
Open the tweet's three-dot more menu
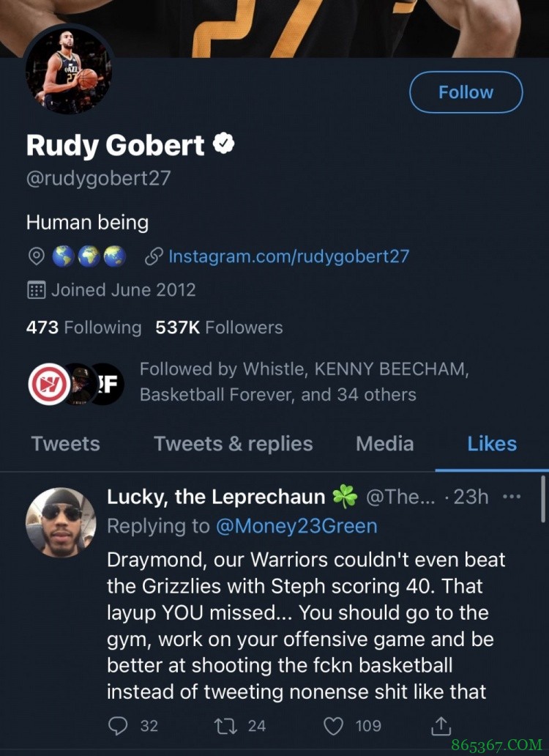point(512,497)
